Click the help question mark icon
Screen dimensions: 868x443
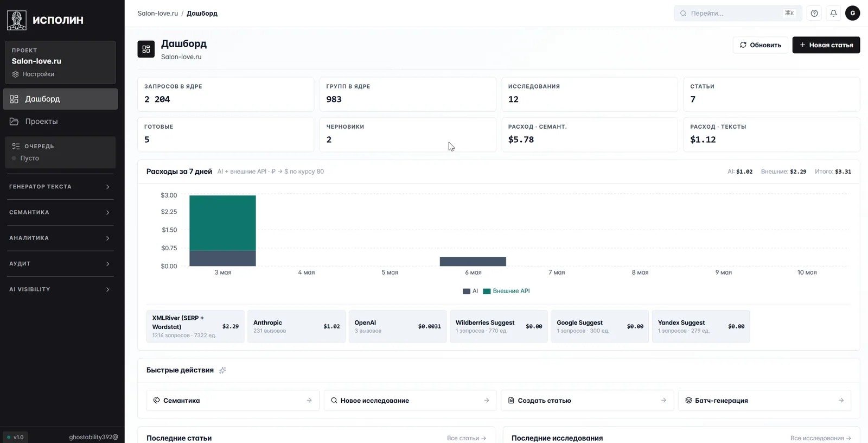tap(814, 13)
